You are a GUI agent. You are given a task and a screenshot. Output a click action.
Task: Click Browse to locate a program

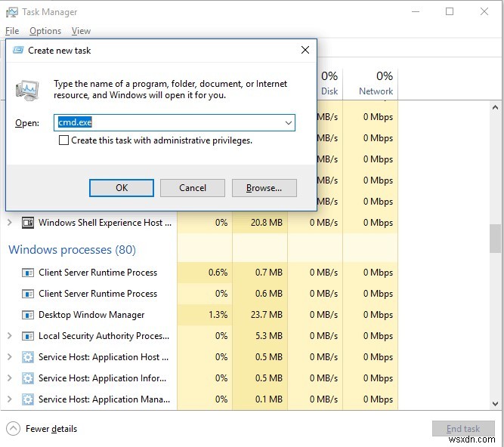click(x=264, y=188)
